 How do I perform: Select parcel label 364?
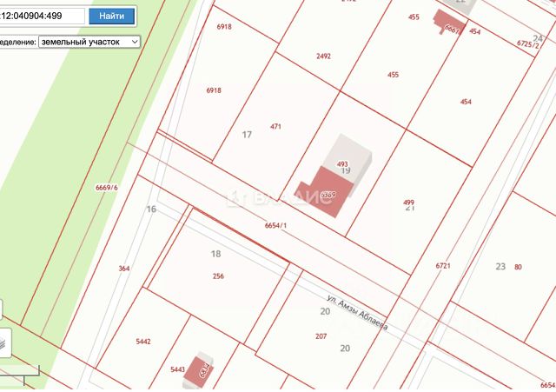[x=124, y=269]
